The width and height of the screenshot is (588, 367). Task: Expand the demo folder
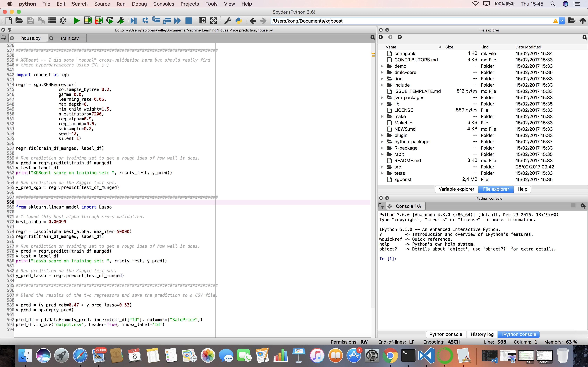coord(382,66)
